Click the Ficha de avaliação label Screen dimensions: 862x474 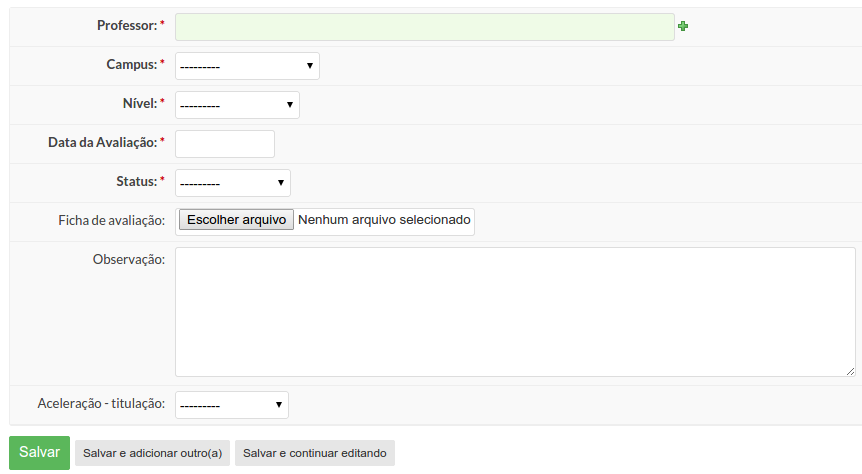click(112, 221)
